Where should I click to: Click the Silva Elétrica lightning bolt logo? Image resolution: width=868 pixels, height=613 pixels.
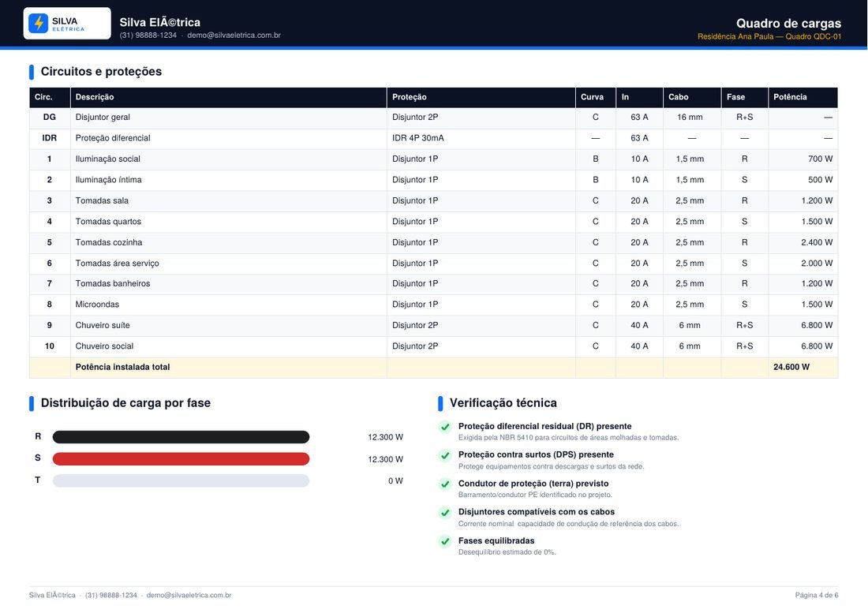point(38,23)
